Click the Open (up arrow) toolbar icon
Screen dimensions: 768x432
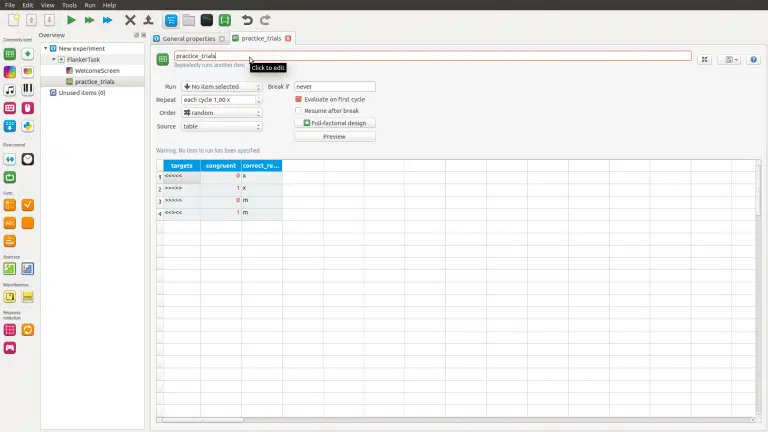[31, 20]
